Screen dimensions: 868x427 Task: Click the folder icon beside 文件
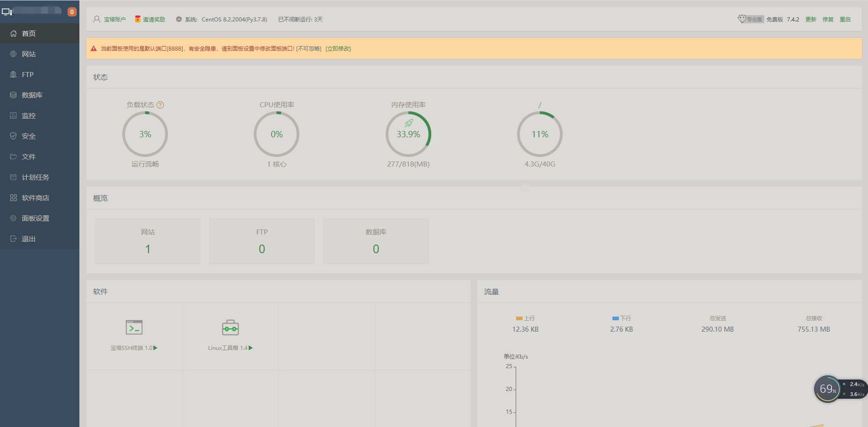tap(13, 156)
